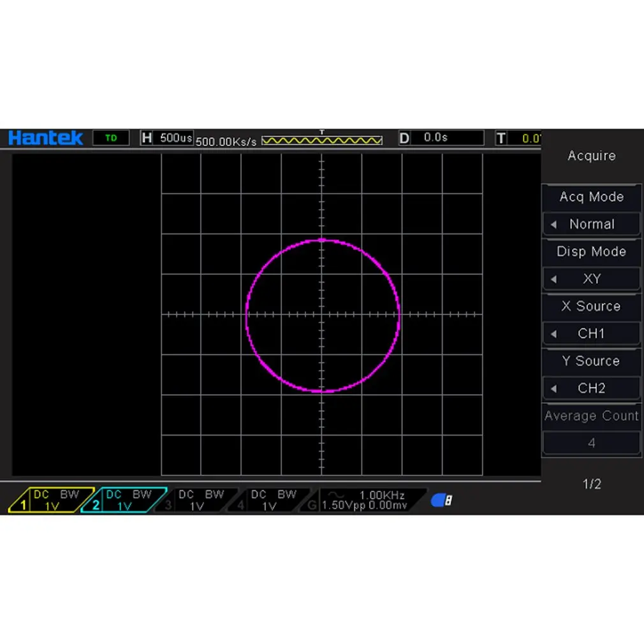Click the blue USB storage icon

(441, 501)
